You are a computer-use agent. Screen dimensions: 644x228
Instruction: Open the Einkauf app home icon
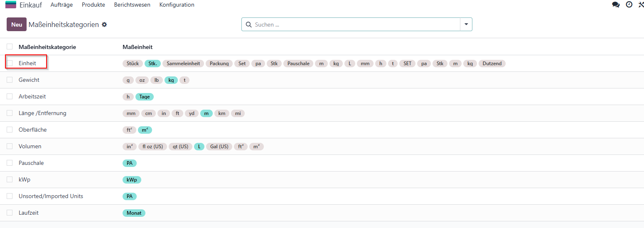[x=11, y=5]
